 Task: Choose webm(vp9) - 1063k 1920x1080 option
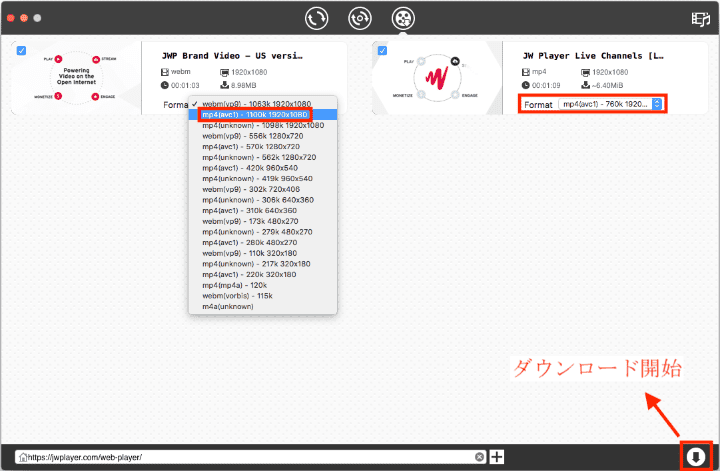coord(263,104)
